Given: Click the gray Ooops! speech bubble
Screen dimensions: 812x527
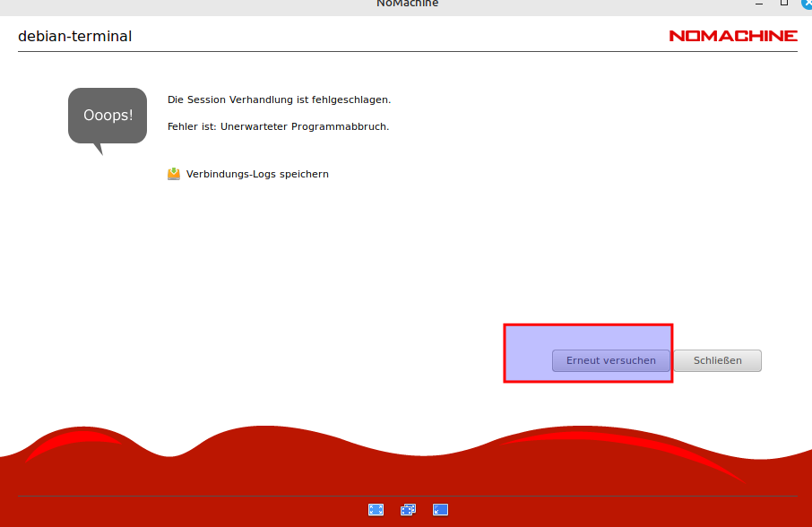Looking at the screenshot, I should (107, 117).
